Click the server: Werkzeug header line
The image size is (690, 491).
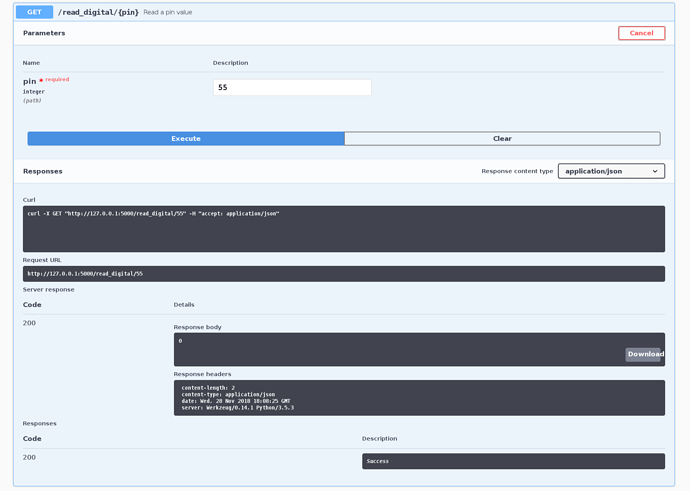[x=238, y=408]
